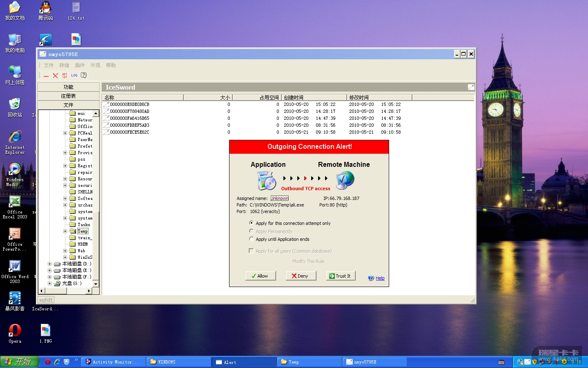Click the tree's vertical scrollbar down arrow
The image size is (588, 368).
96,283
